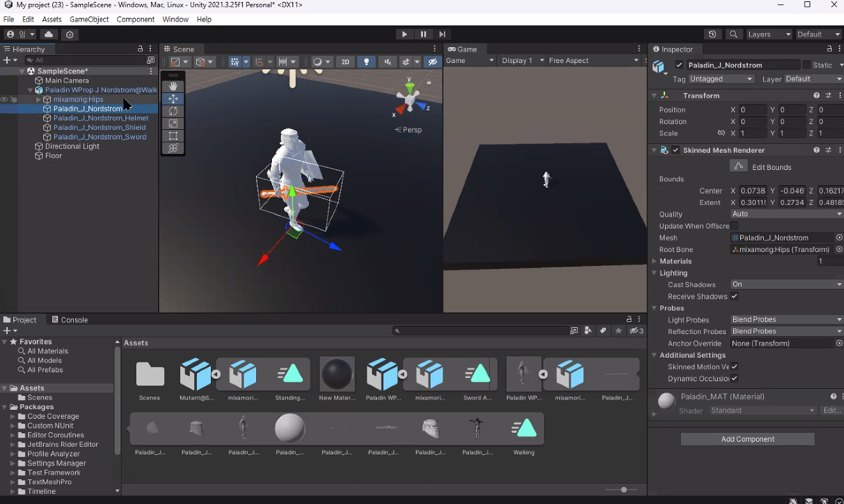Viewport: 844px width, 504px height.
Task: Select the Game tab
Action: coord(462,49)
